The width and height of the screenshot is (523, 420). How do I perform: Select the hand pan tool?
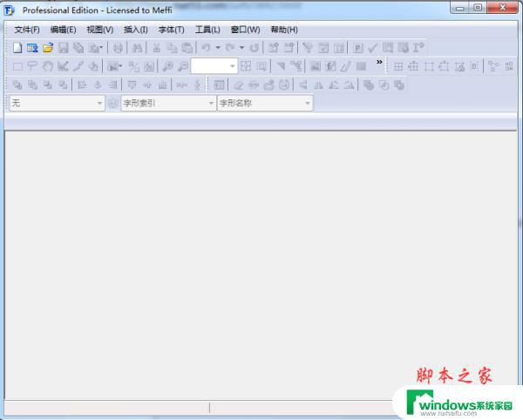tap(48, 66)
